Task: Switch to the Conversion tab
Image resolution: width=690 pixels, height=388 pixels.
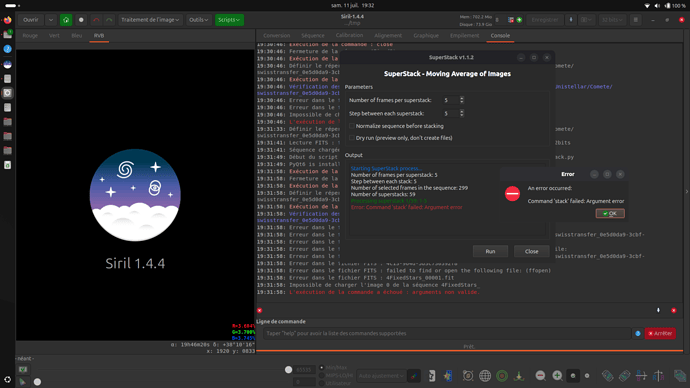Action: pos(276,36)
